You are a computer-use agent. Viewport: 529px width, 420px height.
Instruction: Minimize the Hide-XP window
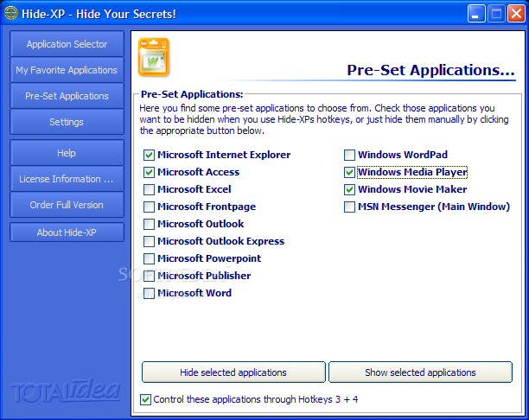pyautogui.click(x=476, y=14)
